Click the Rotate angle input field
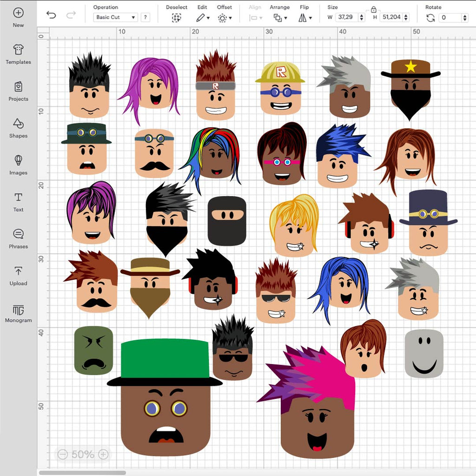The height and width of the screenshot is (476, 476). tap(451, 18)
